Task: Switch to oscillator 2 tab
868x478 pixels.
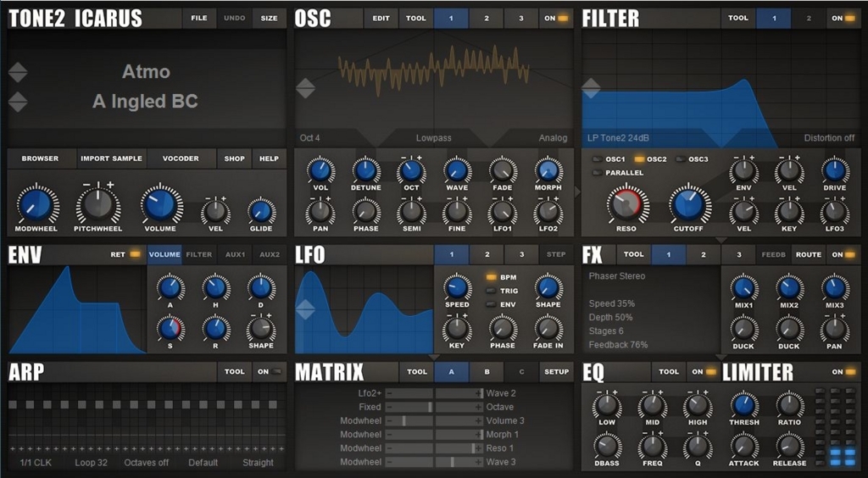Action: [487, 19]
